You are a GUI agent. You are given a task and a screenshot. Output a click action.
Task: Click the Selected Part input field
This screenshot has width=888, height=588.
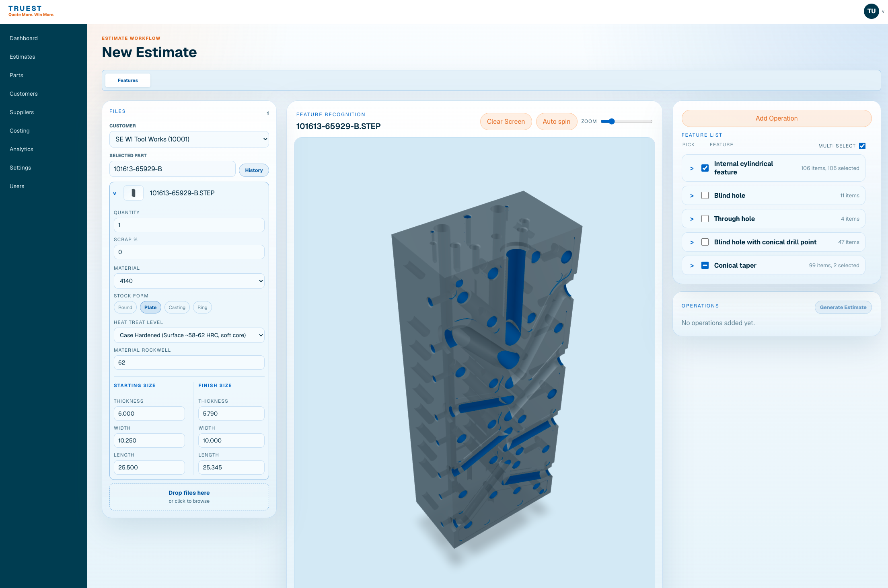point(172,169)
